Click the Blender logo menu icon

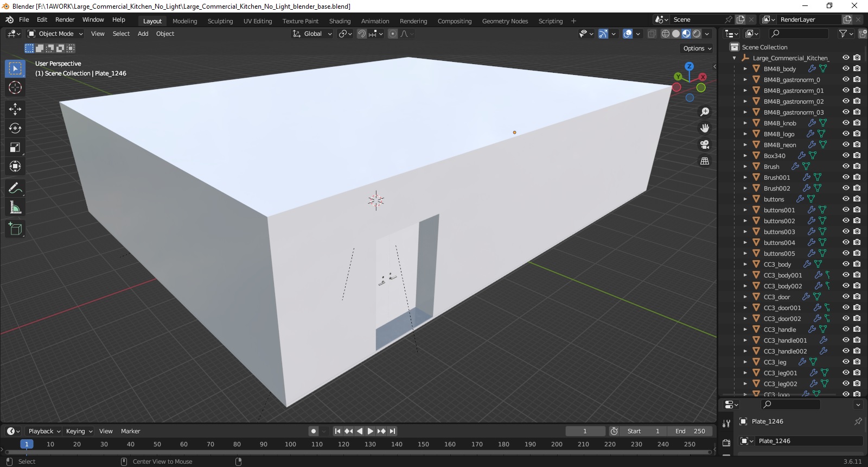click(x=9, y=20)
